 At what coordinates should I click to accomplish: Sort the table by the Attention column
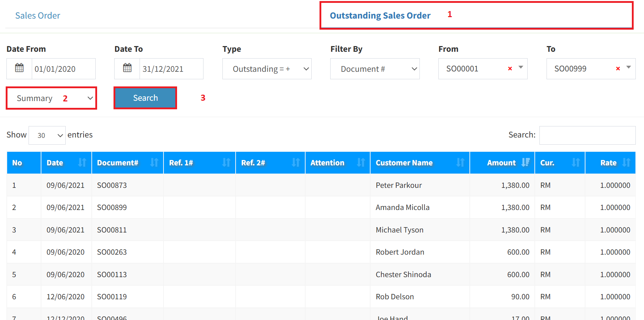click(x=337, y=163)
